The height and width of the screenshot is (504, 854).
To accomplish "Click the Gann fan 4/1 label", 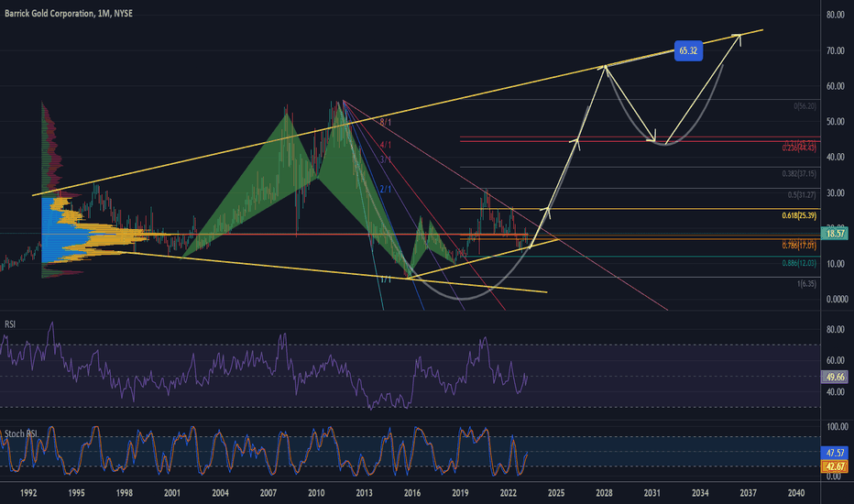I will (x=386, y=145).
